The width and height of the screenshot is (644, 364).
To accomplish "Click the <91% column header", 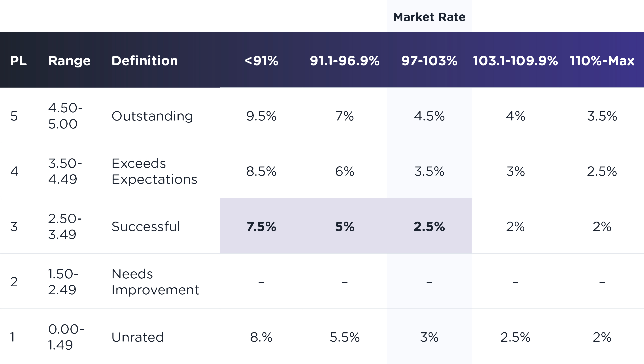I will point(261,61).
